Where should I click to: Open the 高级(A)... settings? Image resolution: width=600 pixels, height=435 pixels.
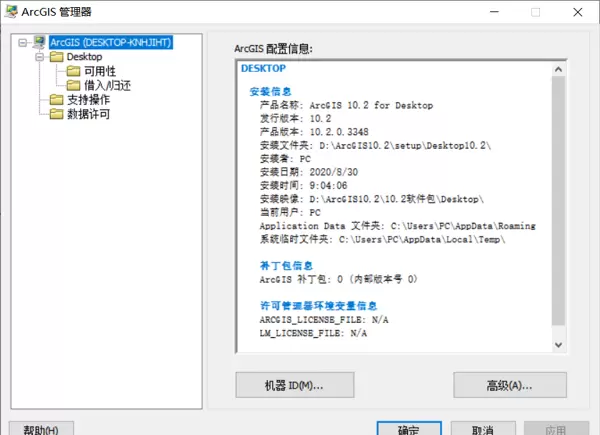(509, 384)
